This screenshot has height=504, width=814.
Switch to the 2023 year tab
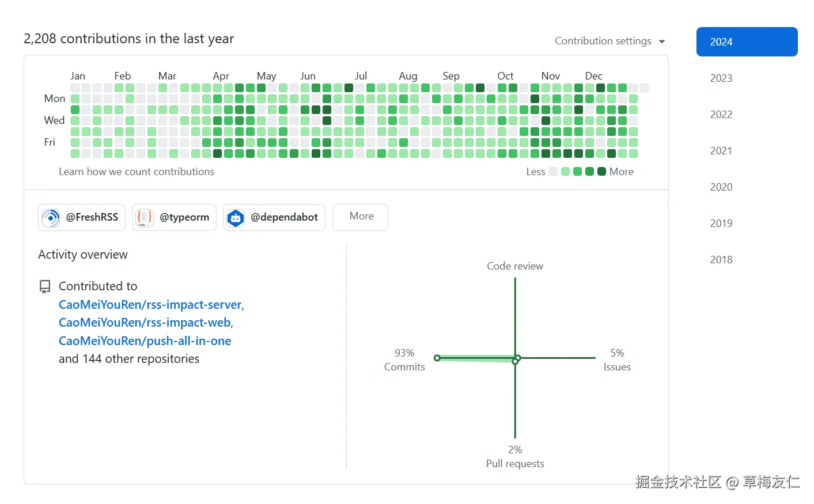click(721, 78)
